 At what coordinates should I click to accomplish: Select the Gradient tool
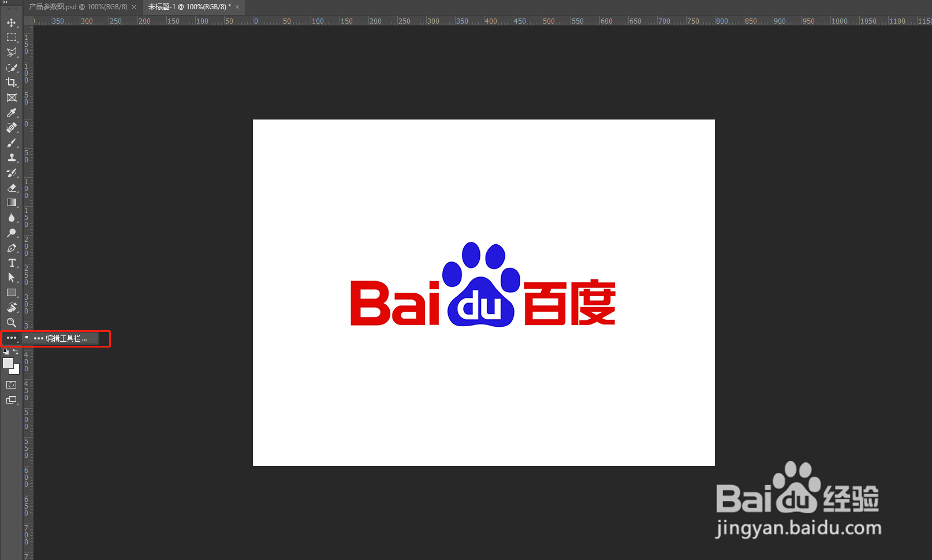pos(11,203)
